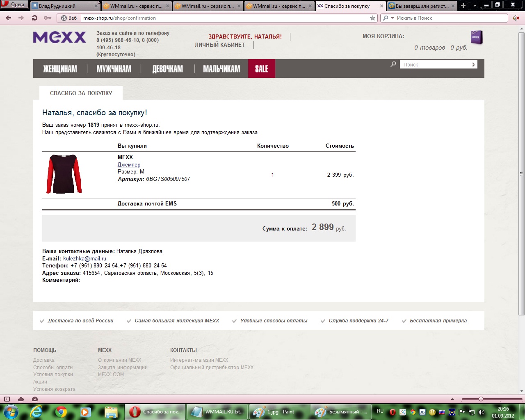
Task: Open the 'Джемпер' product link
Action: (129, 164)
